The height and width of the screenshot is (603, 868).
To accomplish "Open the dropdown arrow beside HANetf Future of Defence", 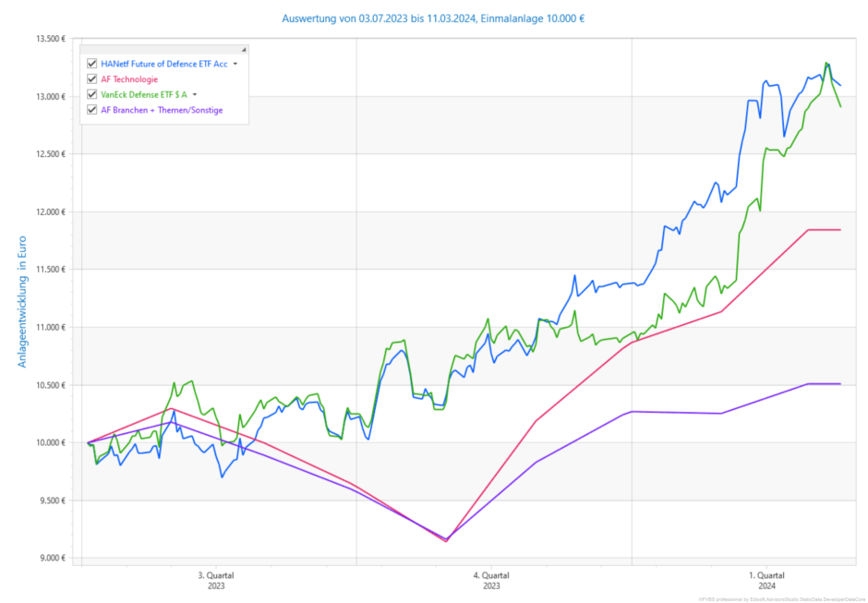I will pos(235,64).
